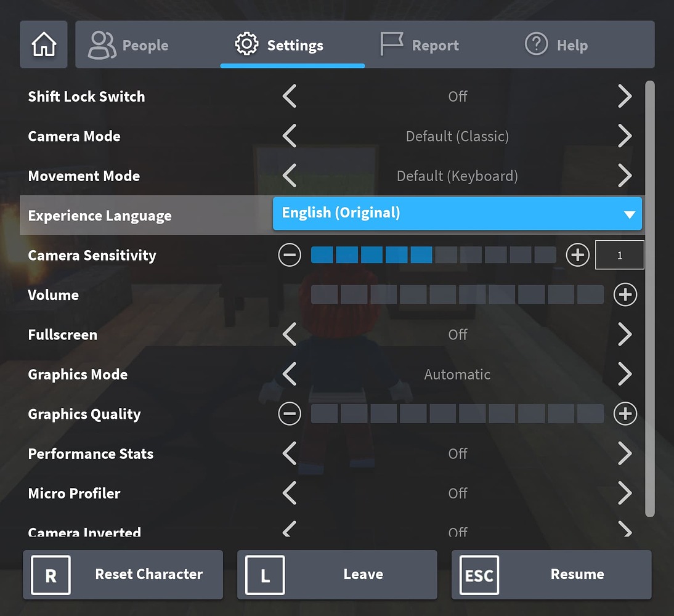This screenshot has width=674, height=616.
Task: Turn on the Shift Lock Switch
Action: (x=625, y=96)
